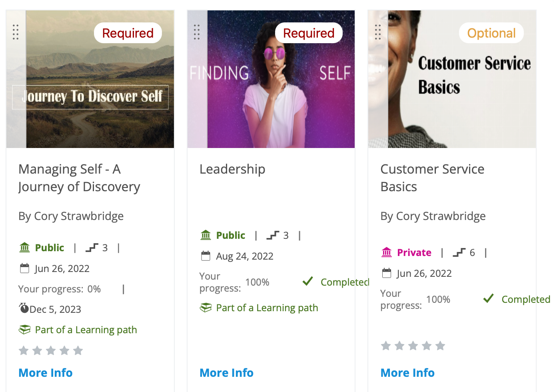The image size is (559, 392).
Task: Click the Required badge on Managing Self card
Action: 128,33
